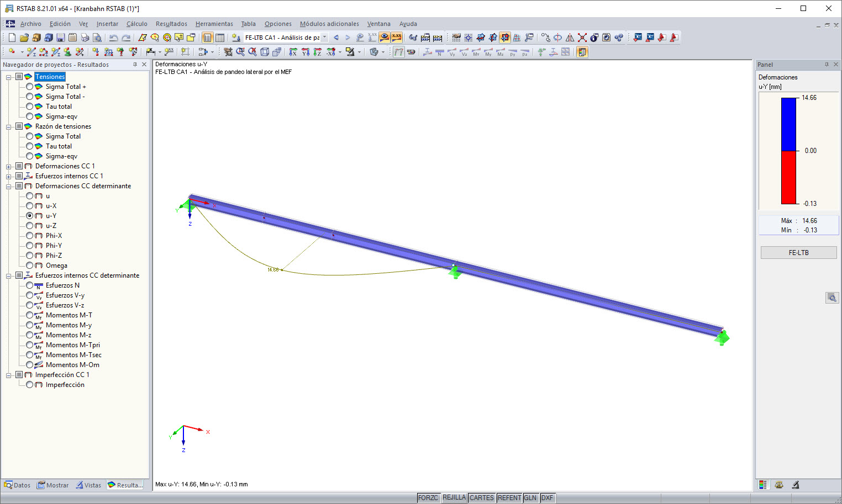
Task: Toggle the REFENT status bar button
Action: pyautogui.click(x=509, y=498)
